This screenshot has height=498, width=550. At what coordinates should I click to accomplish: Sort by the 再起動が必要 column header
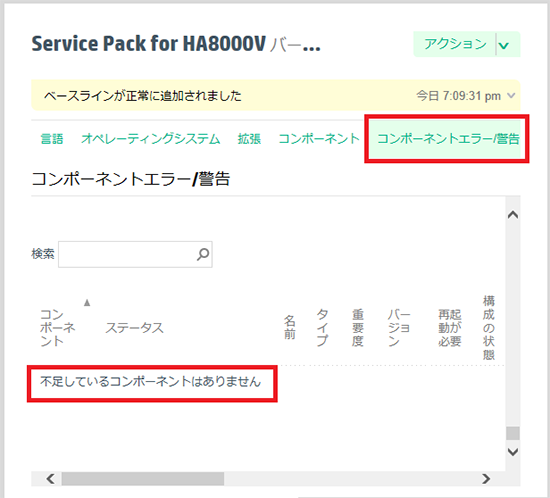pyautogui.click(x=450, y=328)
